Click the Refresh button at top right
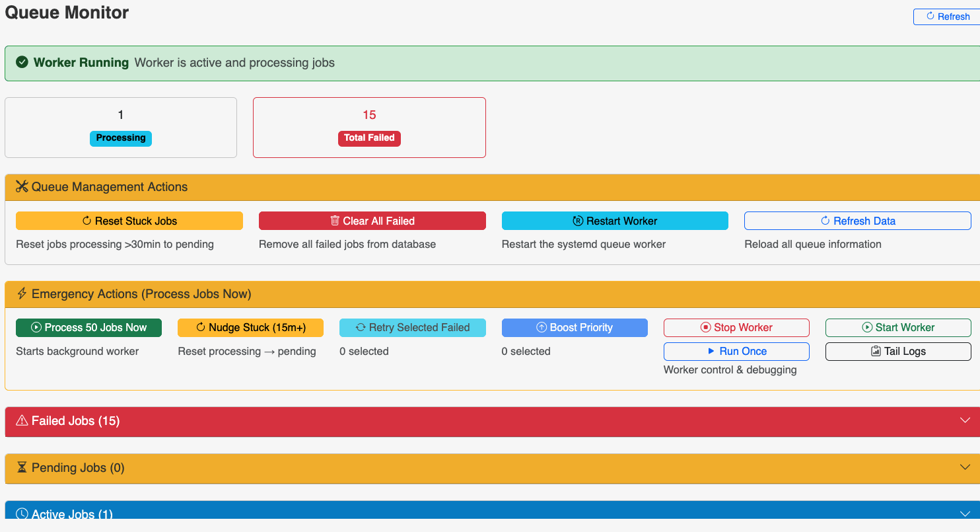This screenshot has width=980, height=532. [x=946, y=17]
